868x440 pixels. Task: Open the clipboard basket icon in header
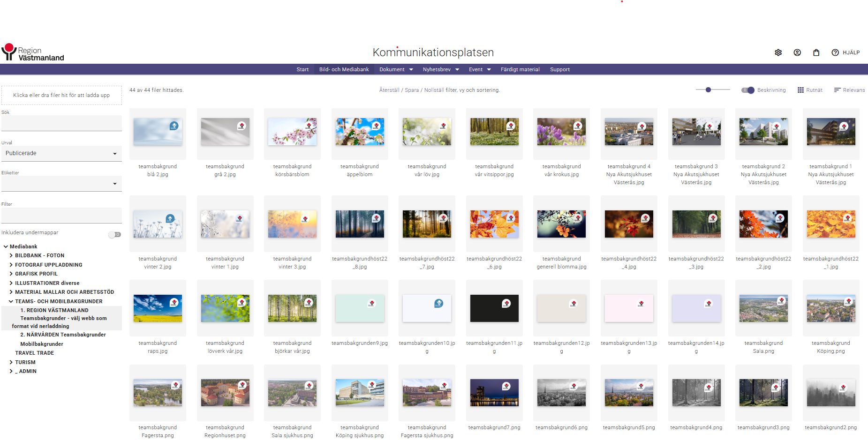click(816, 52)
